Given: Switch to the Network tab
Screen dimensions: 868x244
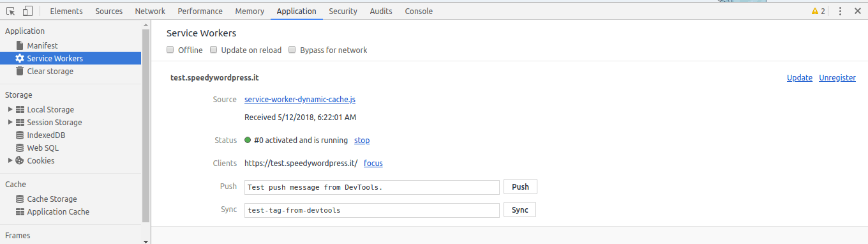Looking at the screenshot, I should coord(150,11).
